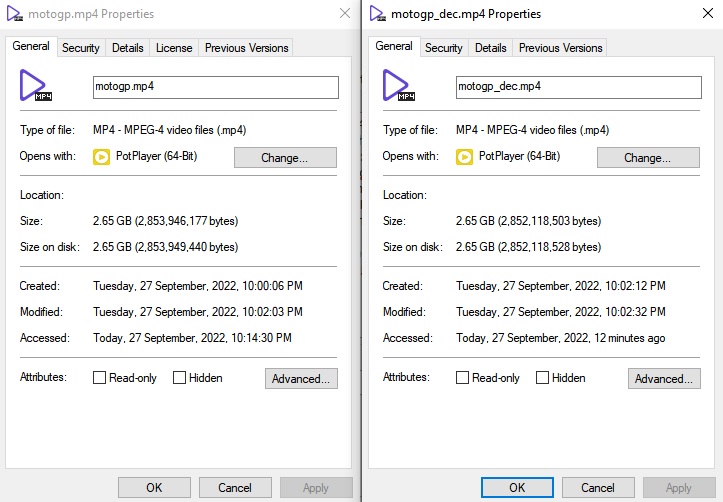Screen dimensions: 723x502
Task: Open Advanced... attributes for motogp_dec.mp4
Action: (664, 379)
